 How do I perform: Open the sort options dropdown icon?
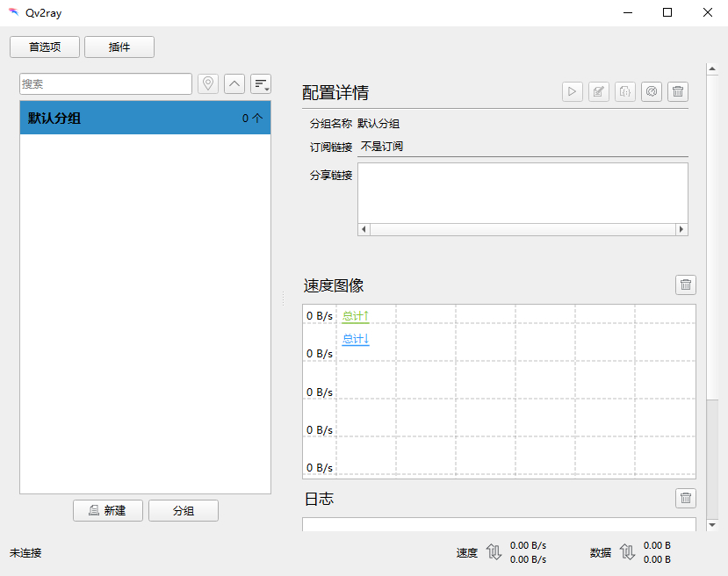pyautogui.click(x=261, y=84)
